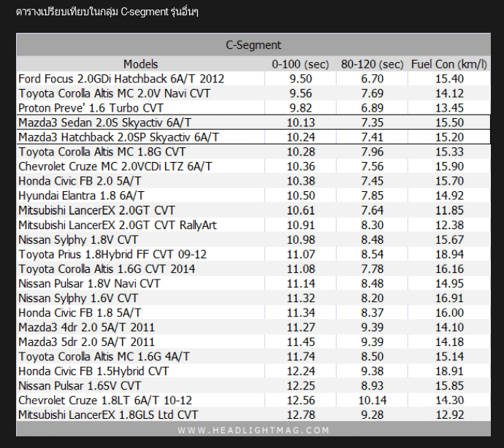
Task: Select Proton Preve' 1.6 Turbo CVT row
Action: (253, 108)
